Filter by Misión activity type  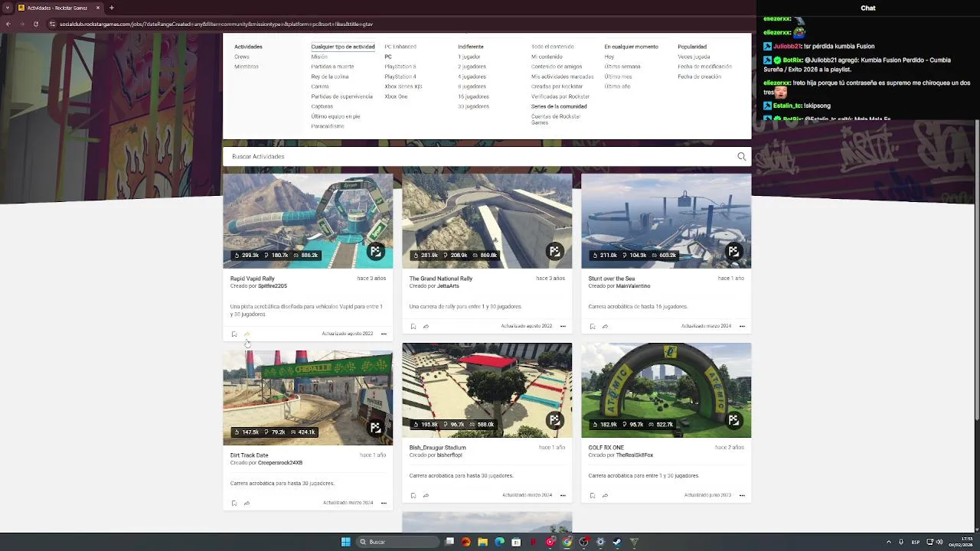[319, 57]
